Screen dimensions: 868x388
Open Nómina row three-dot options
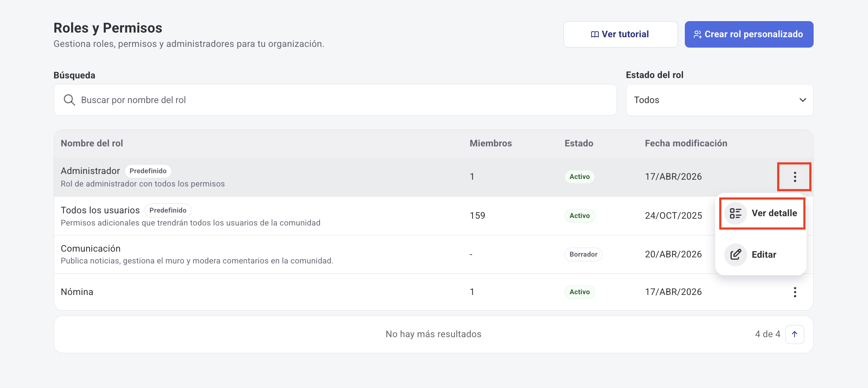pyautogui.click(x=795, y=292)
